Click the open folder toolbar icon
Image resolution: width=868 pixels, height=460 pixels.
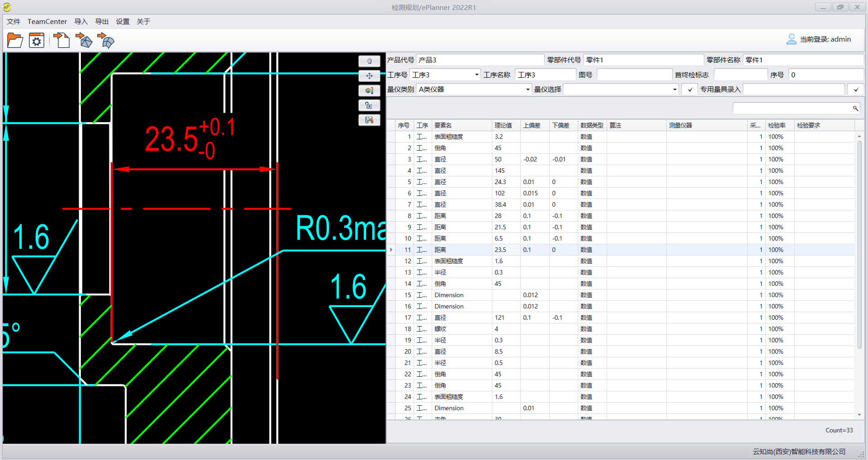click(x=15, y=40)
